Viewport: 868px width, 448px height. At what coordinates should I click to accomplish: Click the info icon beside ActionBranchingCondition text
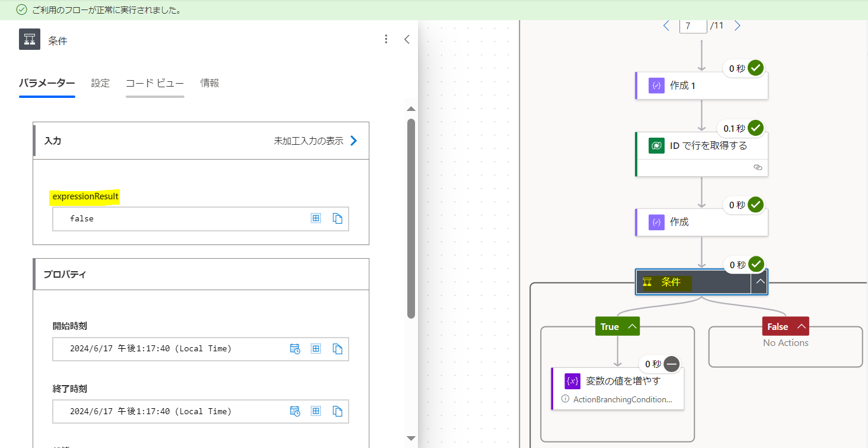tap(565, 399)
